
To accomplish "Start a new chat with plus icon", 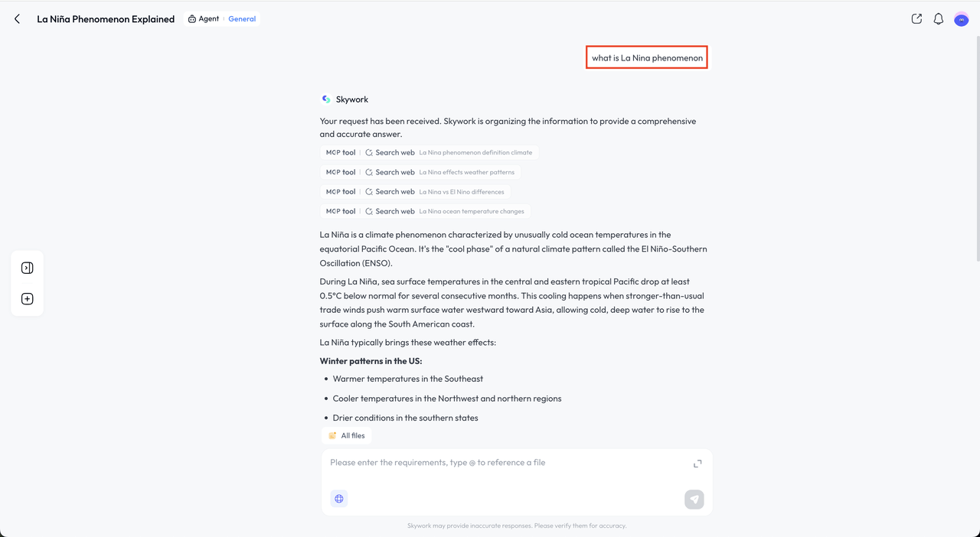I will [x=28, y=299].
